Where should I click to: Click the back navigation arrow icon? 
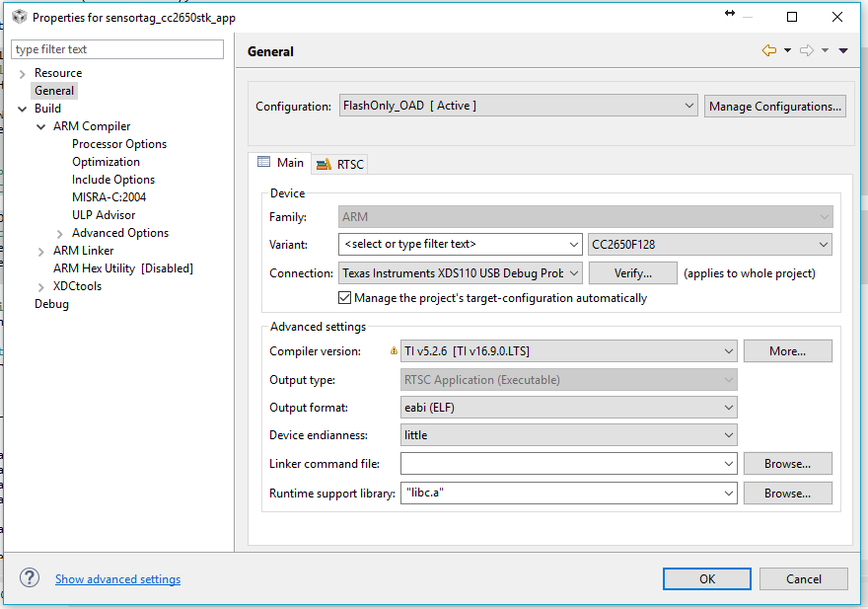(769, 51)
